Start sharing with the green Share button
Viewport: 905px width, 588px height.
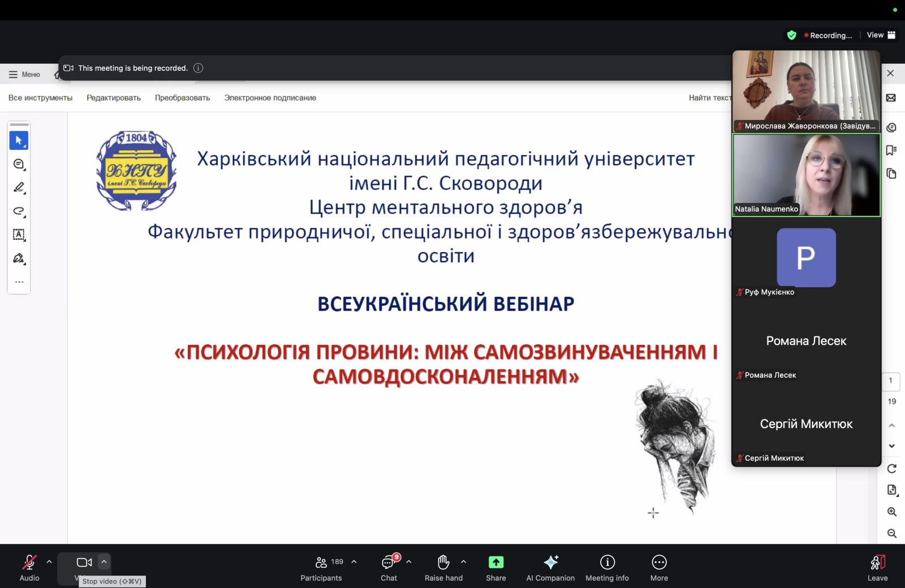496,568
